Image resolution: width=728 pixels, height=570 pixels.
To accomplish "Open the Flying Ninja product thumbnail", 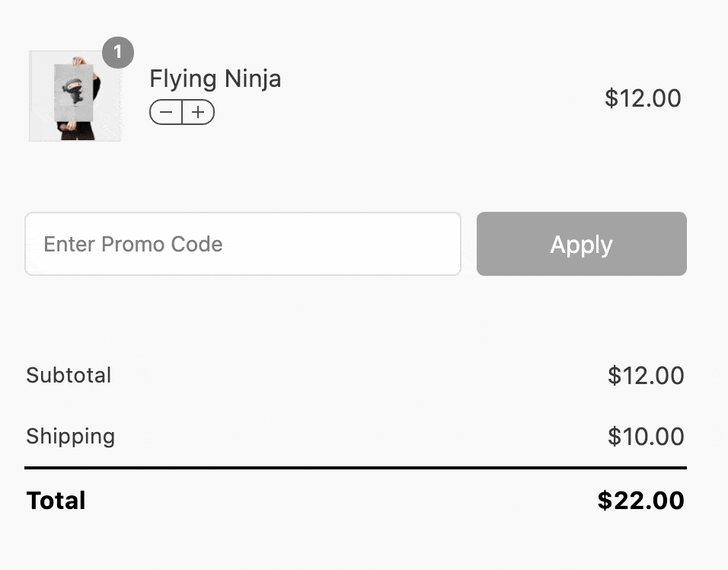I will [75, 96].
